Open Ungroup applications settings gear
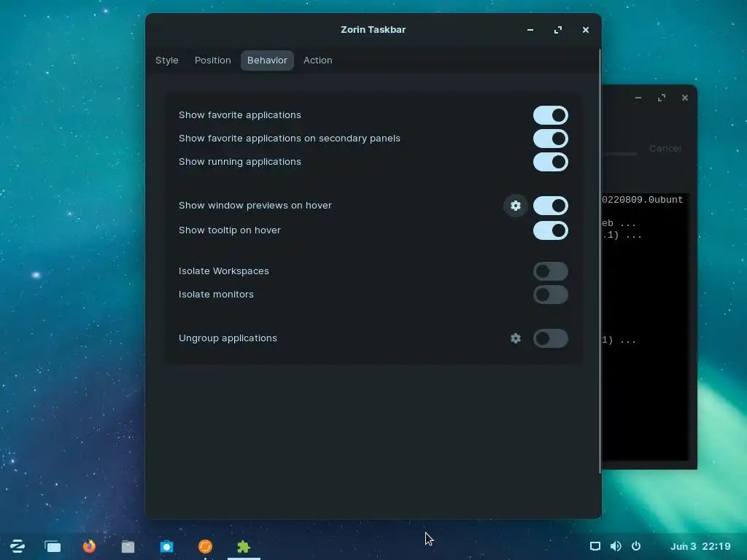747x560 pixels. pyautogui.click(x=516, y=338)
